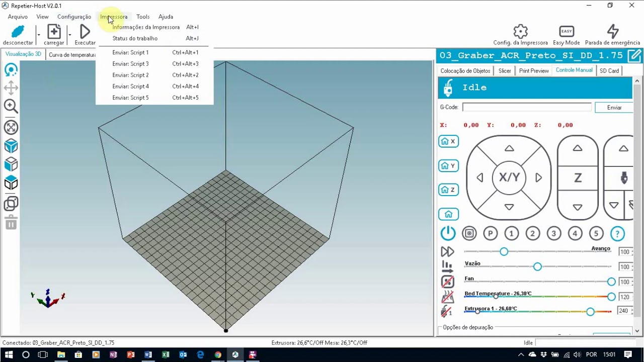The height and width of the screenshot is (362, 644).
Task: Click the Avanço feedrate slider handle
Action: [x=504, y=251]
